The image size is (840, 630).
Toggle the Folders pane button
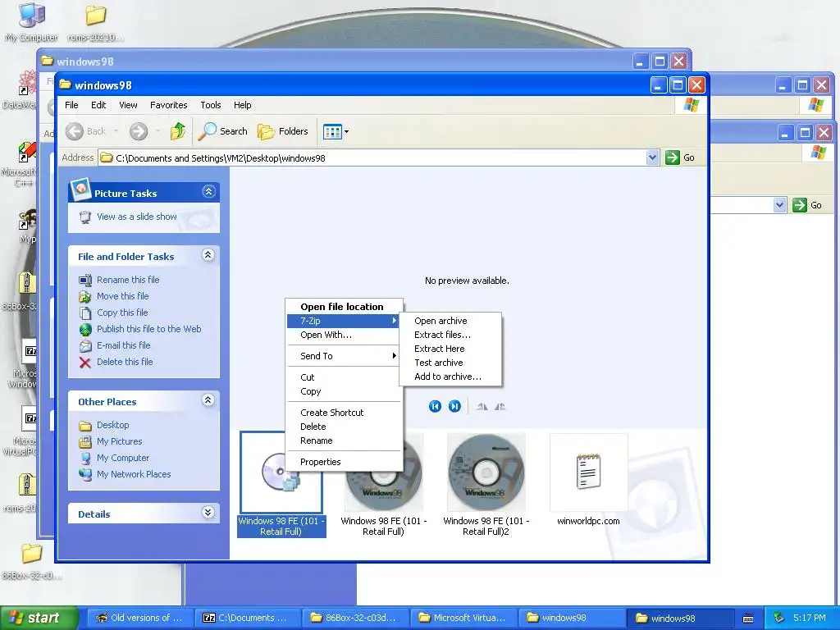point(283,131)
